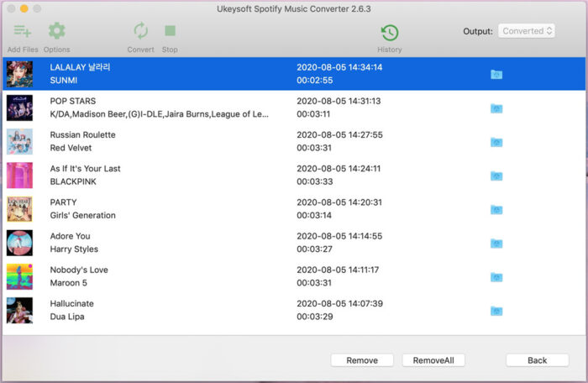Open the Options gear icon
The height and width of the screenshot is (383, 588).
(56, 32)
